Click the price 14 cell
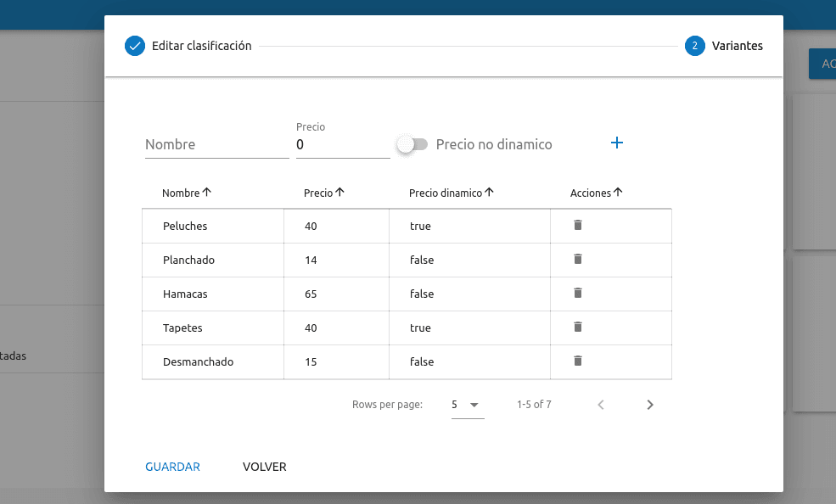Image resolution: width=836 pixels, height=504 pixels. point(336,260)
